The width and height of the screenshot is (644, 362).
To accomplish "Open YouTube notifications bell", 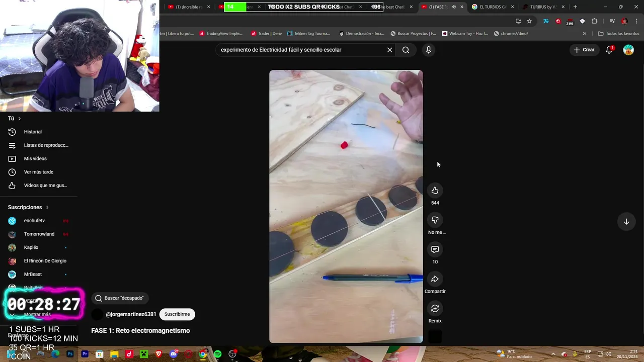I will [609, 50].
